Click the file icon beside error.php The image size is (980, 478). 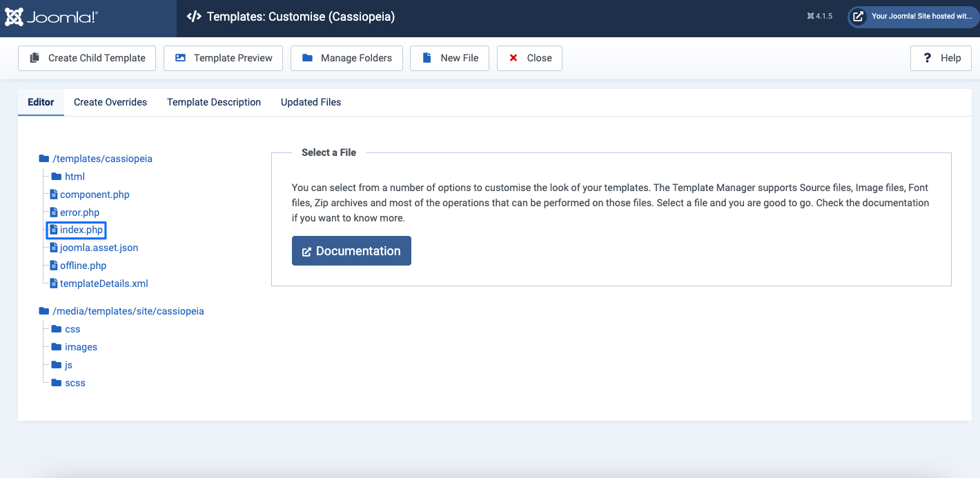coord(54,212)
